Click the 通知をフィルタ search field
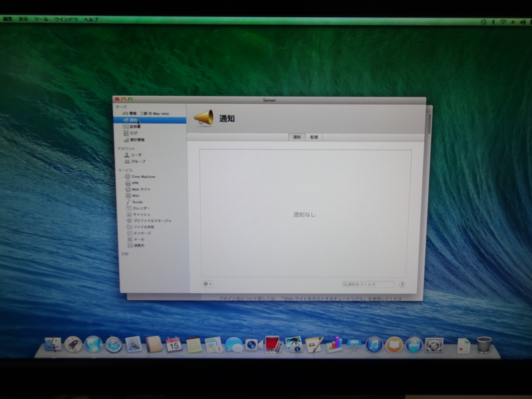This screenshot has height=399, width=532. pos(368,285)
